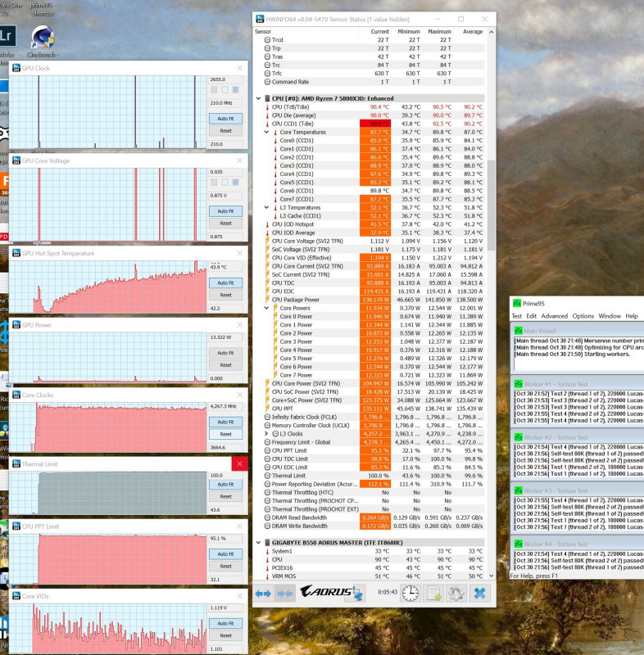This screenshot has height=655, width=644.
Task: Click the blue color swatch in GPU Clock graph
Action: pos(236,90)
